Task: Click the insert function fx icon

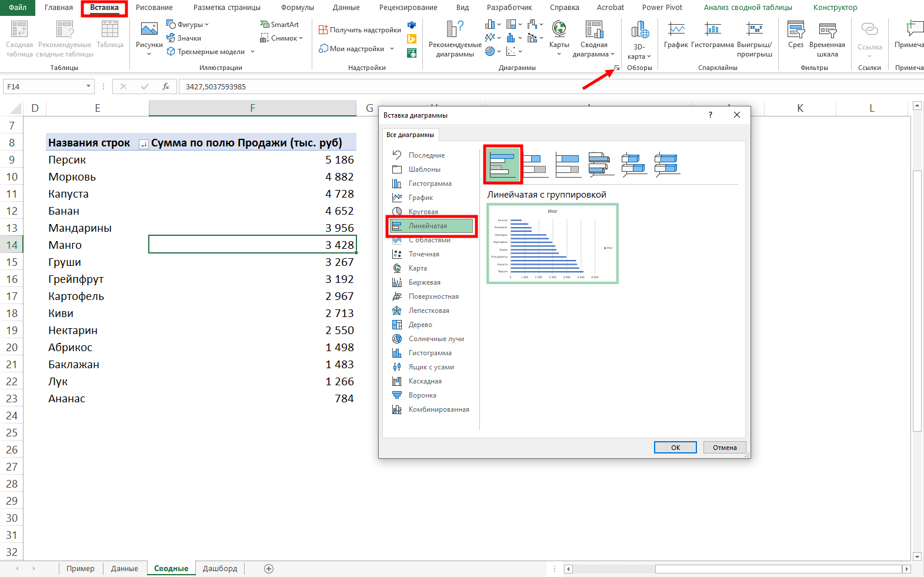Action: tap(166, 86)
